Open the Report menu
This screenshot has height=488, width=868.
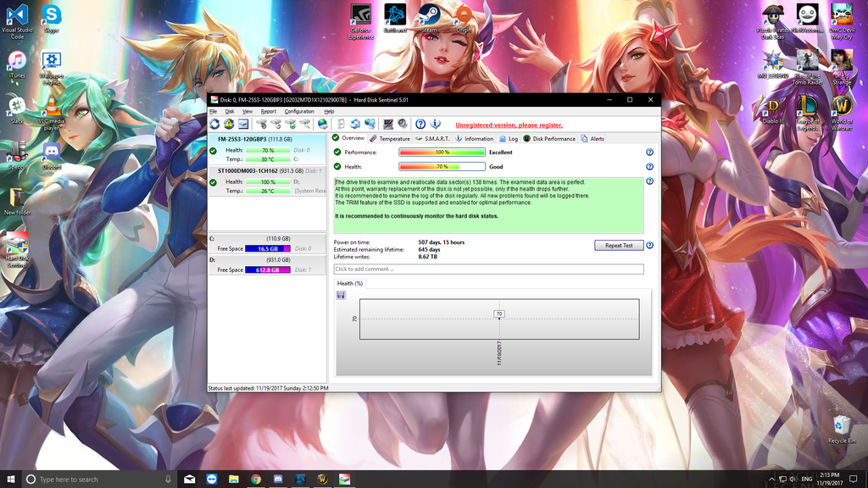pyautogui.click(x=268, y=111)
